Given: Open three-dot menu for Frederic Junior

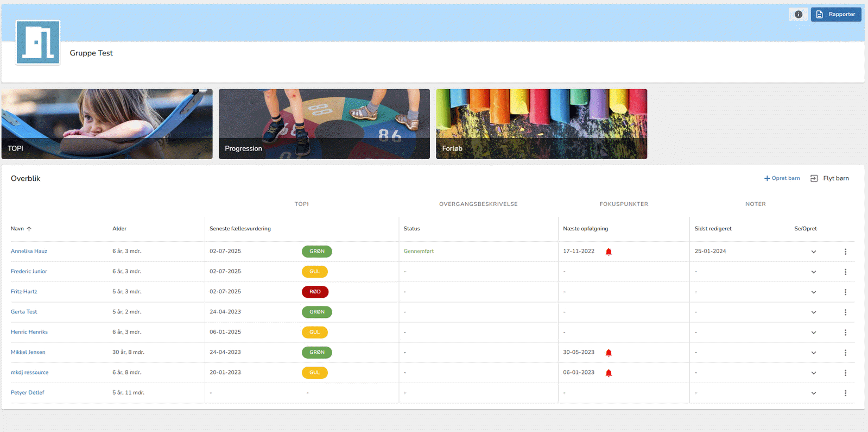Looking at the screenshot, I should tap(845, 272).
